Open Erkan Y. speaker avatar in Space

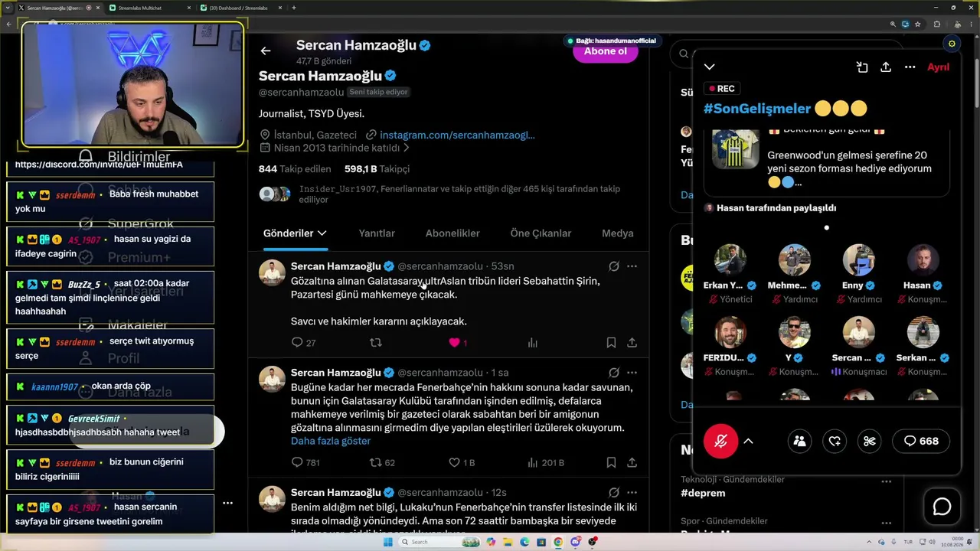point(730,260)
